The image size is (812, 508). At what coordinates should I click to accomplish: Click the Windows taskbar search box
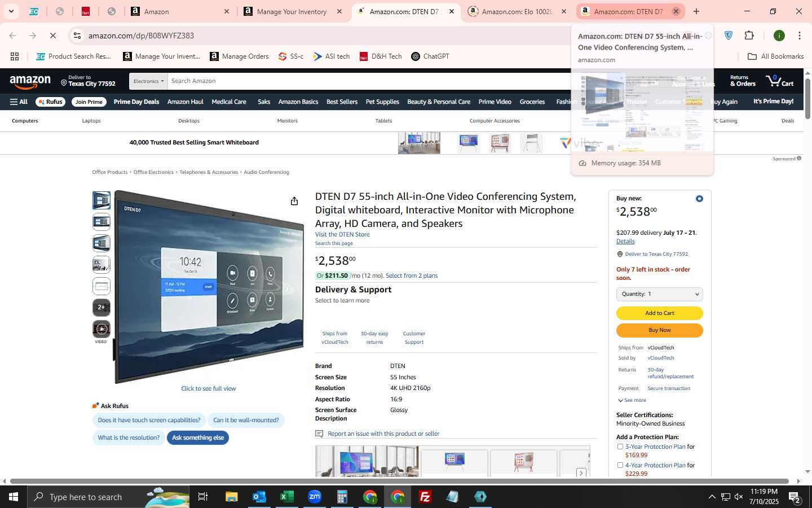(109, 497)
